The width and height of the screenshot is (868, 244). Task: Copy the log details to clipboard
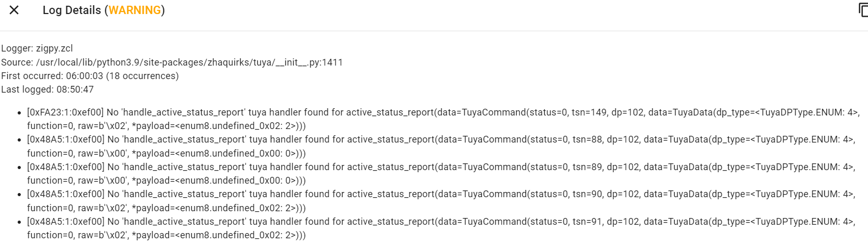click(863, 10)
